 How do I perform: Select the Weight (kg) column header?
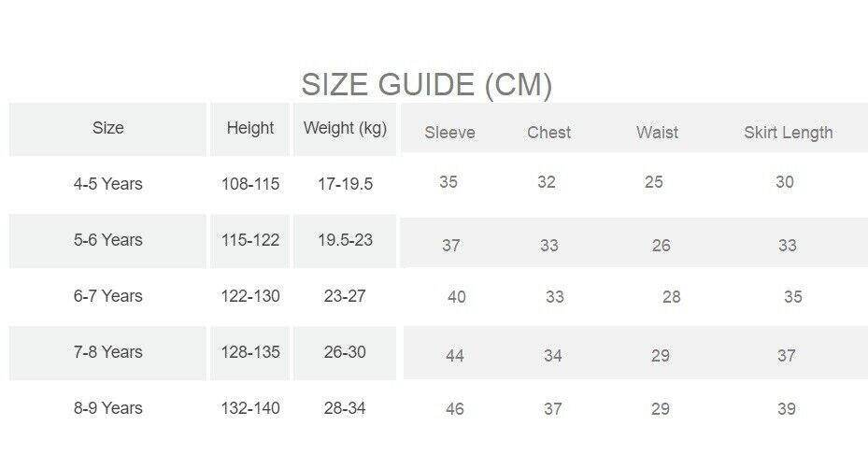click(345, 128)
